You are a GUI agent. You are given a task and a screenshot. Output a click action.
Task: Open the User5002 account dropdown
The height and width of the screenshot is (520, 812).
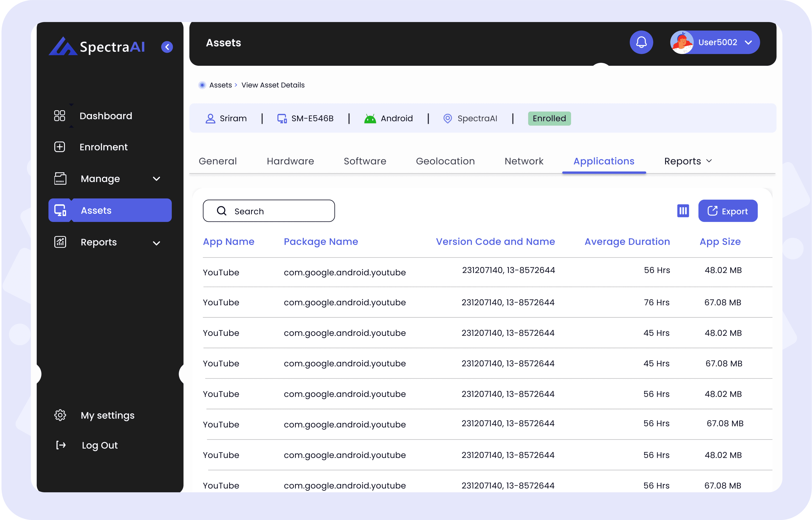coord(748,42)
